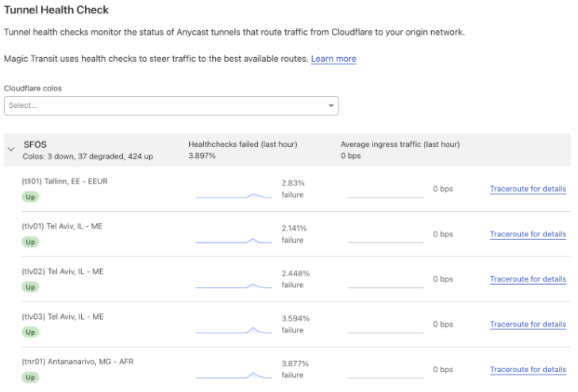Open Traceroute for details for tlv02
Viewport: 578px width, 392px height.
coord(527,279)
